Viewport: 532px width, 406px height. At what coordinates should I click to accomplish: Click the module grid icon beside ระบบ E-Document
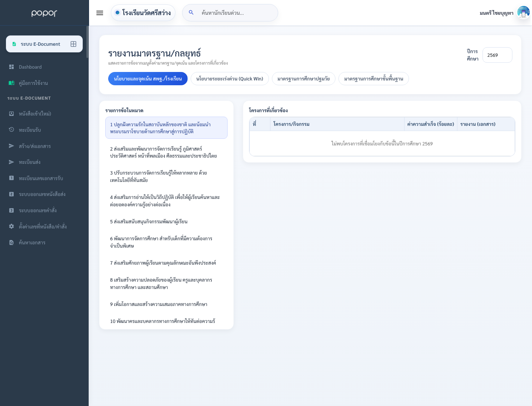click(74, 44)
